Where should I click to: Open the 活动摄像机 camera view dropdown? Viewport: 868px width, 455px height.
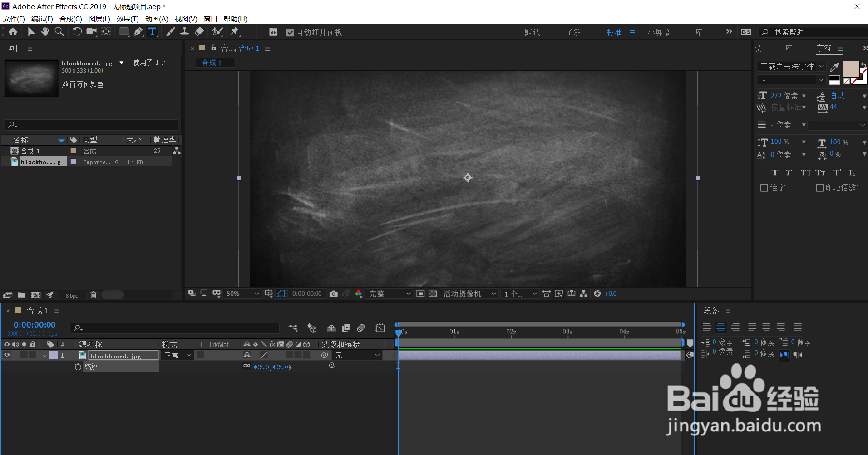(x=469, y=294)
